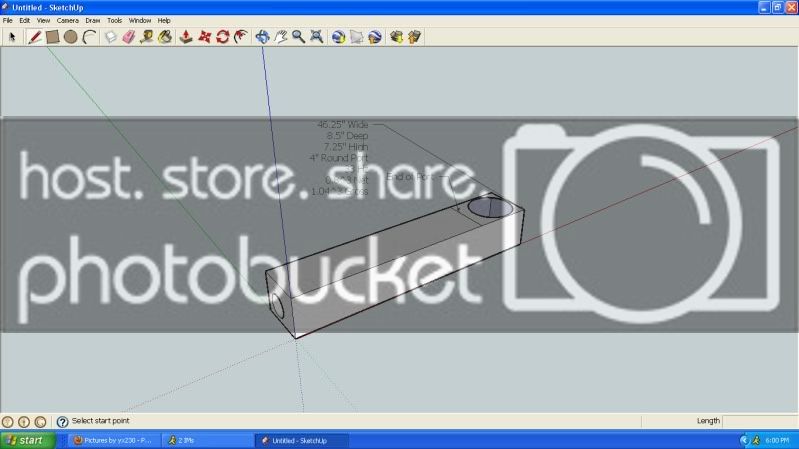Click the round port hole on box top

click(x=490, y=207)
